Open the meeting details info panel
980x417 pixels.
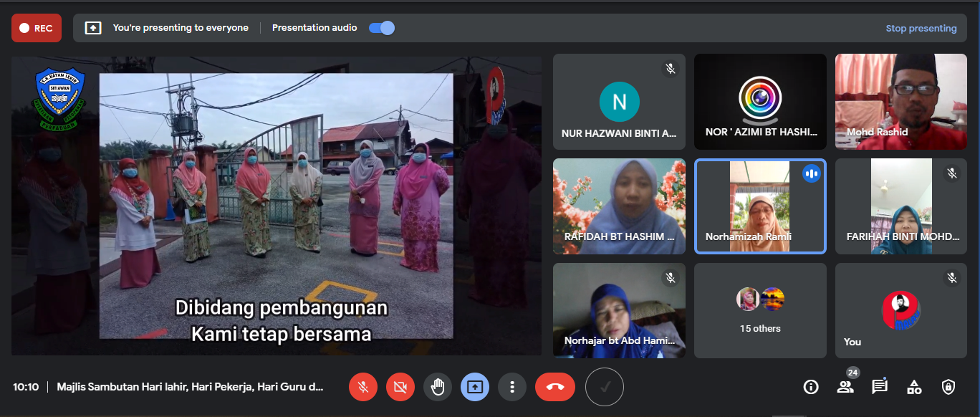[810, 387]
